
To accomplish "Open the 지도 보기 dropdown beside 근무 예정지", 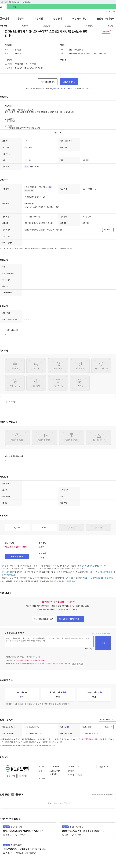I will point(108,230).
